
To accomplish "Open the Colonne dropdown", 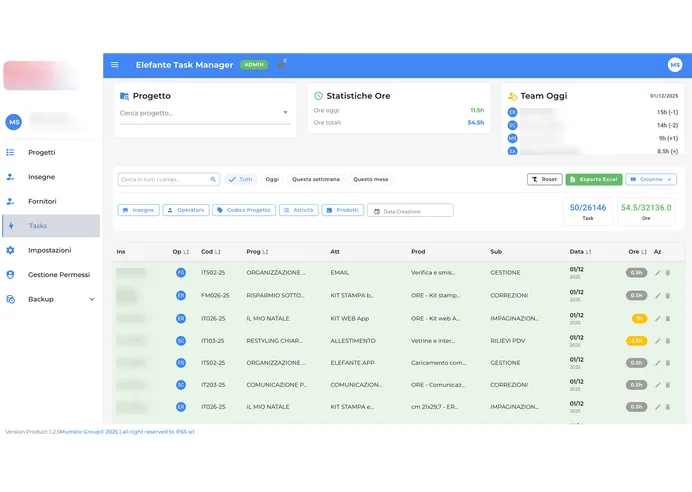I will (651, 180).
